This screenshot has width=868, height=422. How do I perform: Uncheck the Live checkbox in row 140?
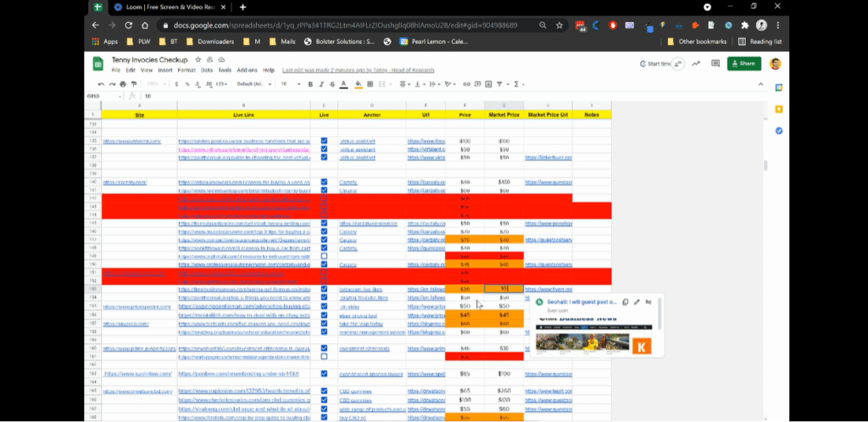(x=324, y=181)
